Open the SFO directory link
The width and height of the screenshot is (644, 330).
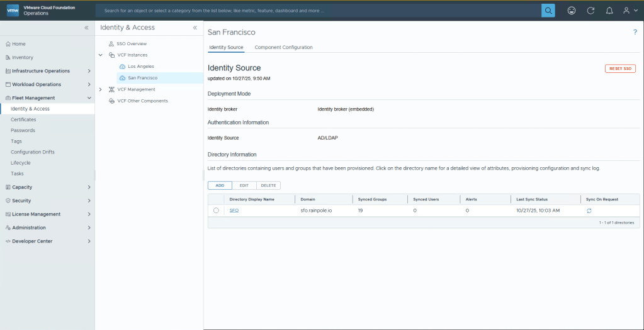tap(234, 211)
